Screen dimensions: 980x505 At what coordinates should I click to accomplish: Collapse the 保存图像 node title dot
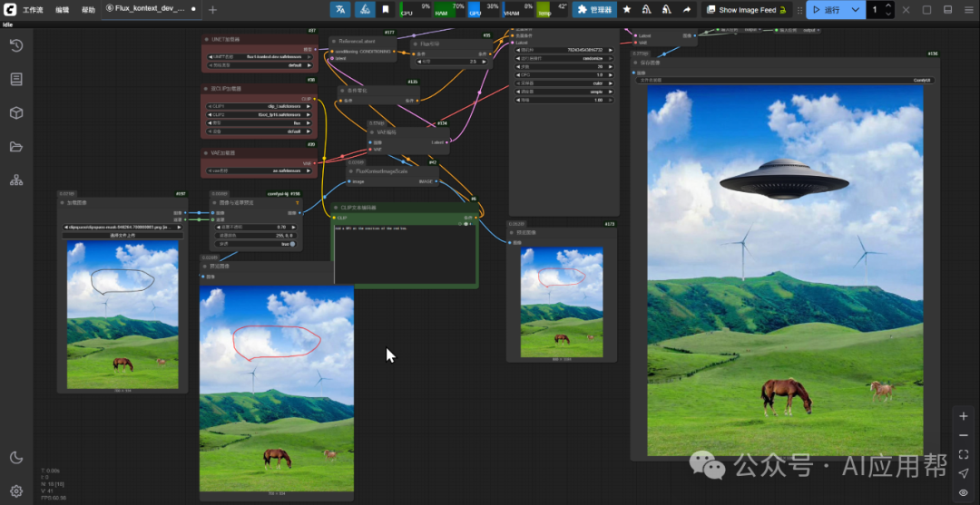(x=636, y=63)
